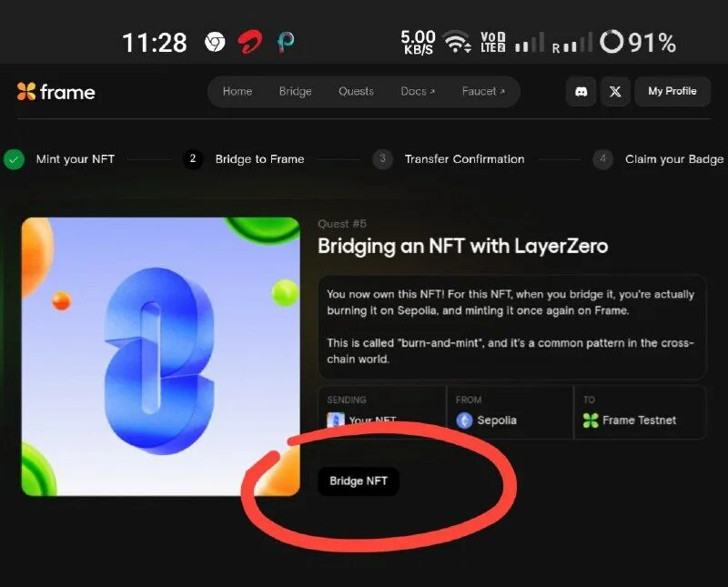Select the Bridge to Frame step label
This screenshot has width=728, height=587.
[x=260, y=159]
